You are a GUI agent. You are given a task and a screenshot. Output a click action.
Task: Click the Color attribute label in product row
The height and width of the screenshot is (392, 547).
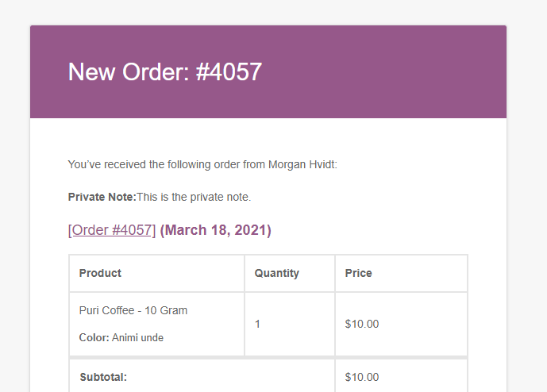pyautogui.click(x=94, y=337)
